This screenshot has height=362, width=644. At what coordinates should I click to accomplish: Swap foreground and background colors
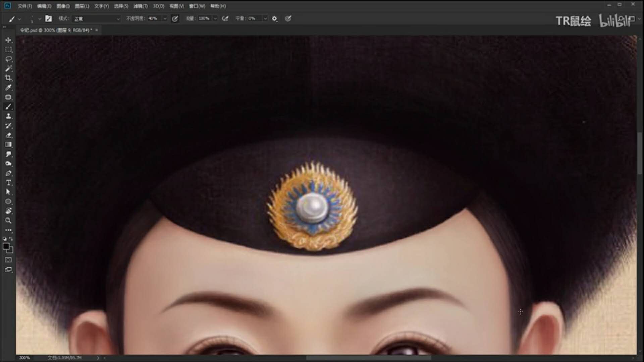(11, 239)
